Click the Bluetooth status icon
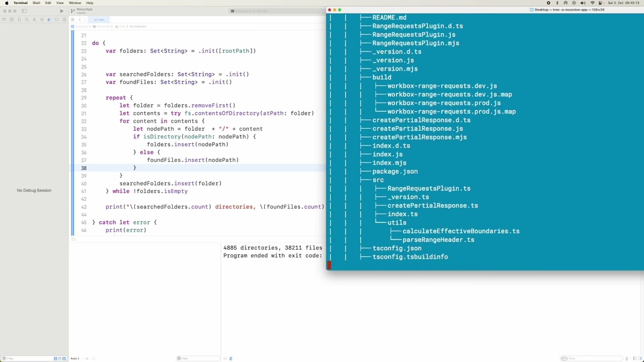Screen dimensions: 644x362 [557, 3]
